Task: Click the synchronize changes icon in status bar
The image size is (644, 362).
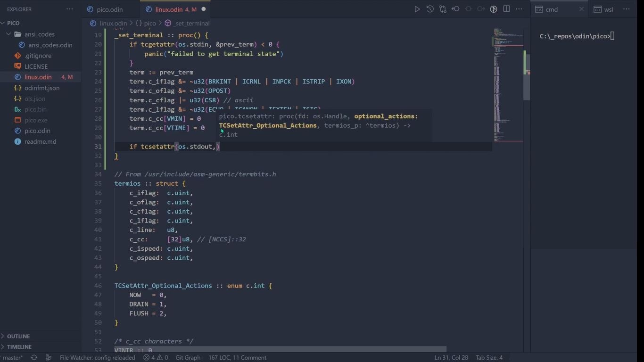Action: 34,358
